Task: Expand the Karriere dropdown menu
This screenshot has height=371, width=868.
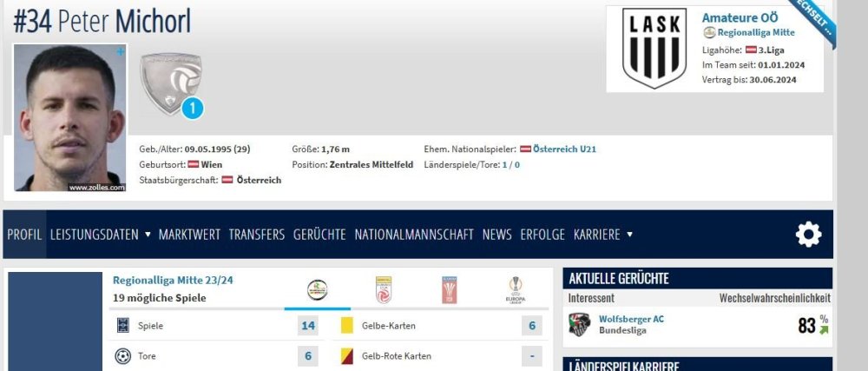Action: coord(602,235)
